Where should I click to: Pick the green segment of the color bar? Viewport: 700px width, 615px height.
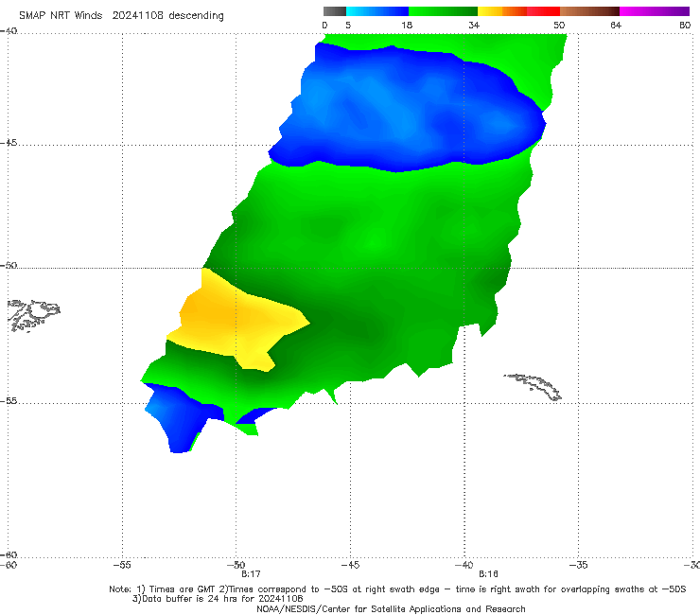[443, 11]
